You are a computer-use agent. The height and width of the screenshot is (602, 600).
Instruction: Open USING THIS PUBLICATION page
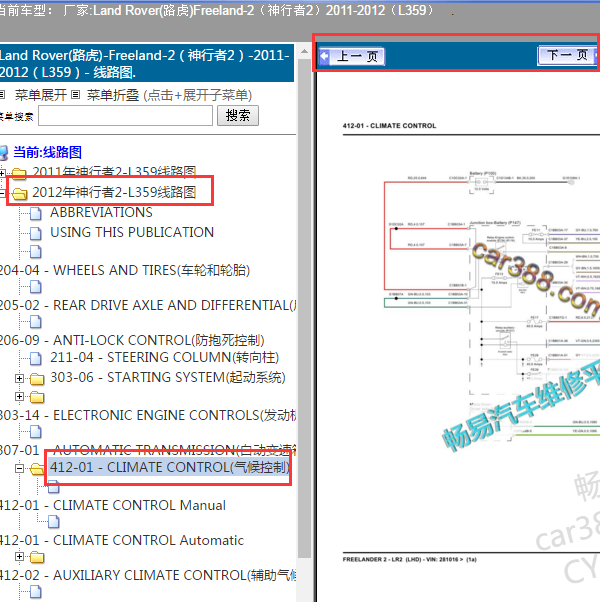(132, 232)
